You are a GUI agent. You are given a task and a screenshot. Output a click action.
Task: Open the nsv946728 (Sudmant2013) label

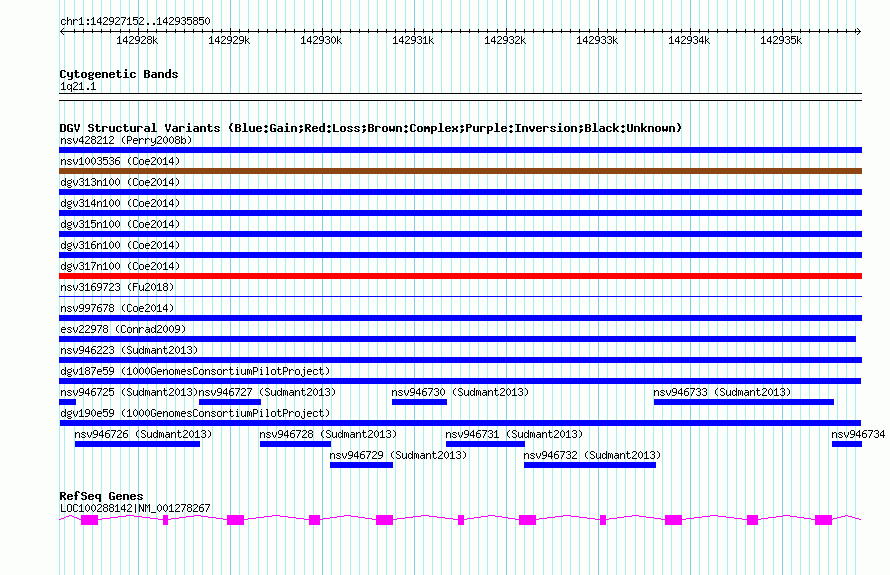pyautogui.click(x=328, y=434)
